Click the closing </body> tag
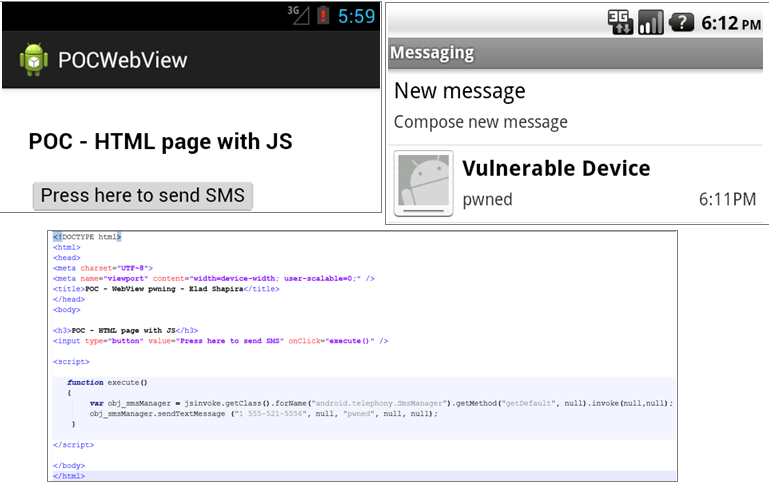This screenshot has width=769, height=495. [69, 466]
